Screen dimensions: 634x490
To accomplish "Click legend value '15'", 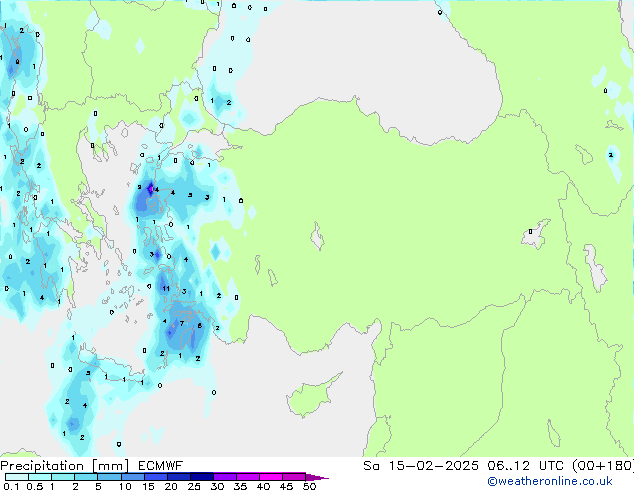I will [148, 486].
